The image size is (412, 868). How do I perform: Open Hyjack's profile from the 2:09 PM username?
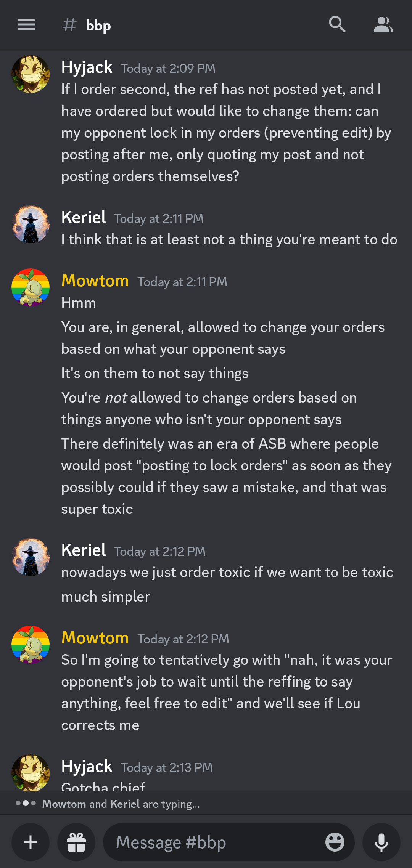(x=87, y=67)
